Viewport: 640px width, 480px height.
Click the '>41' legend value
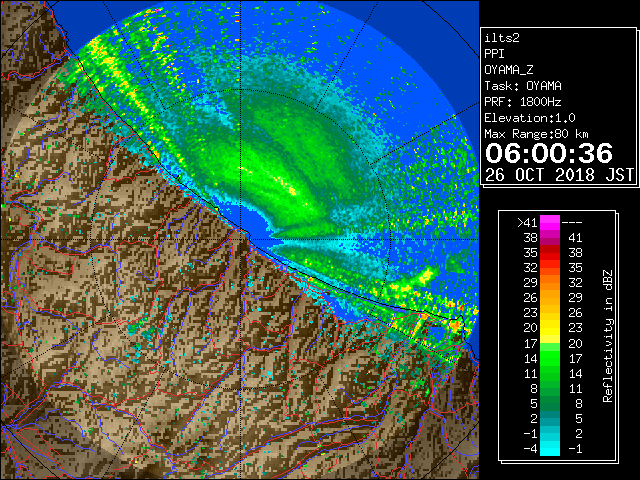(x=527, y=223)
